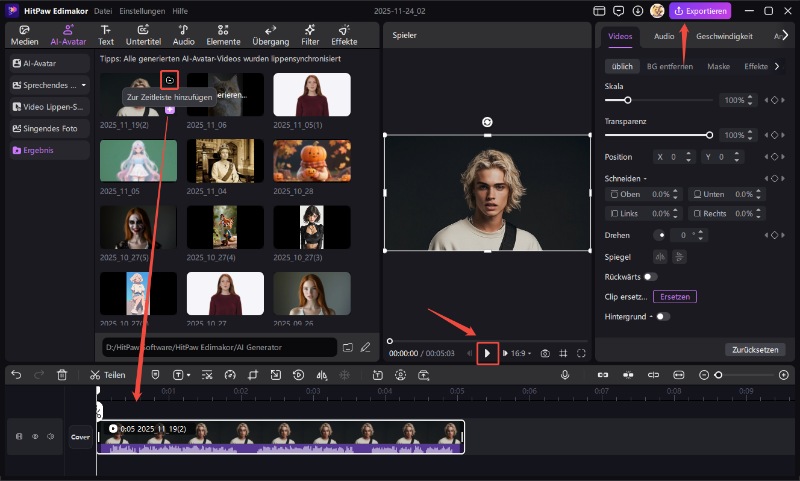Select the Teilen split tool

point(107,375)
